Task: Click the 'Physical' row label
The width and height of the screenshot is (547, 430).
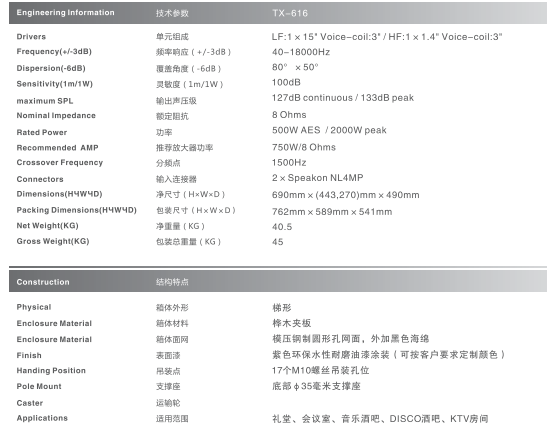Action: pos(34,307)
